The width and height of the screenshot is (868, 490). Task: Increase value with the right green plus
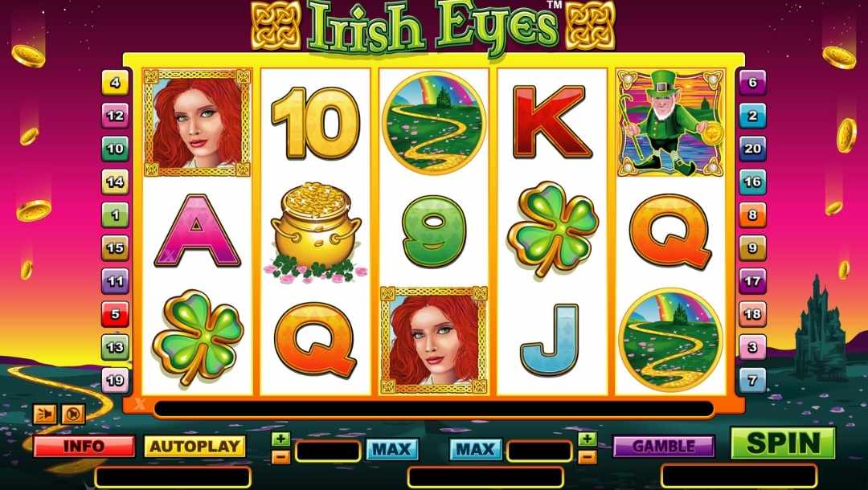pos(587,439)
